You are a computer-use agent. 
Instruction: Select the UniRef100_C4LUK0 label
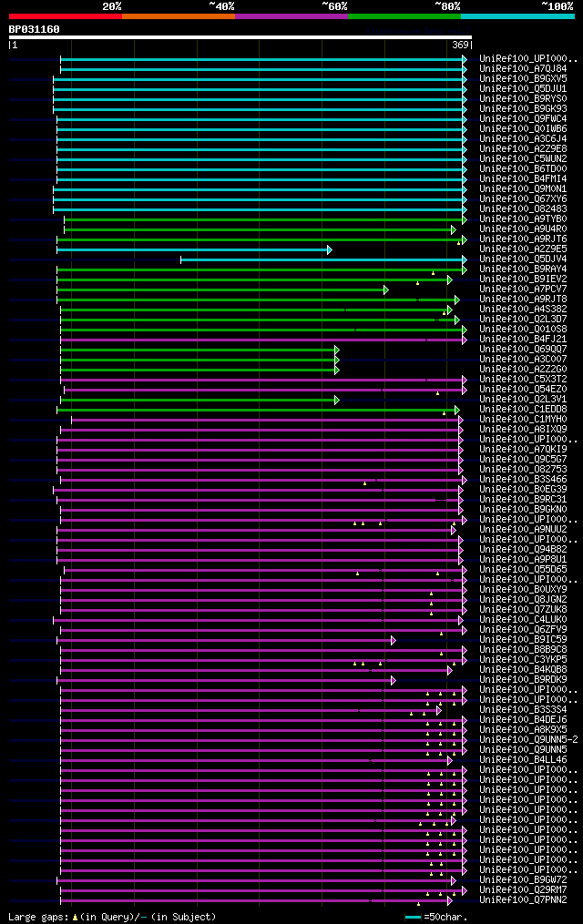tap(524, 620)
